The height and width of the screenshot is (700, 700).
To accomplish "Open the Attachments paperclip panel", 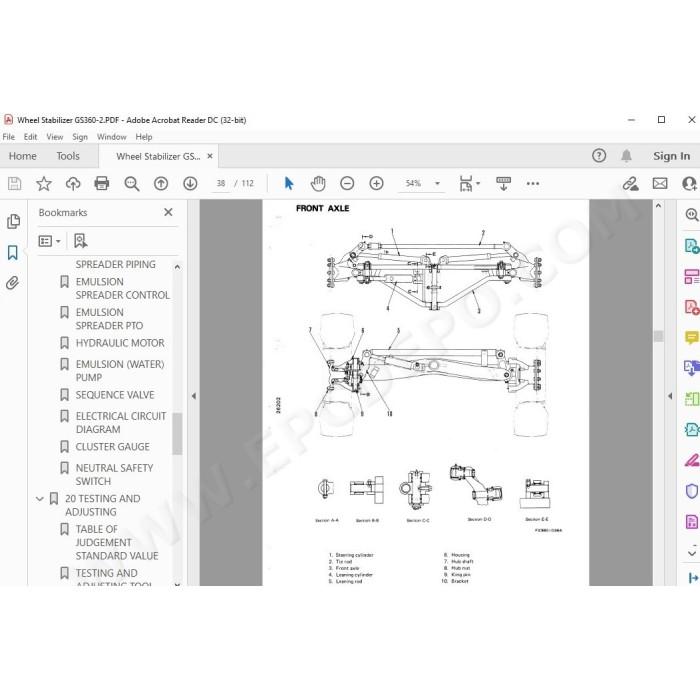I will tap(12, 283).
